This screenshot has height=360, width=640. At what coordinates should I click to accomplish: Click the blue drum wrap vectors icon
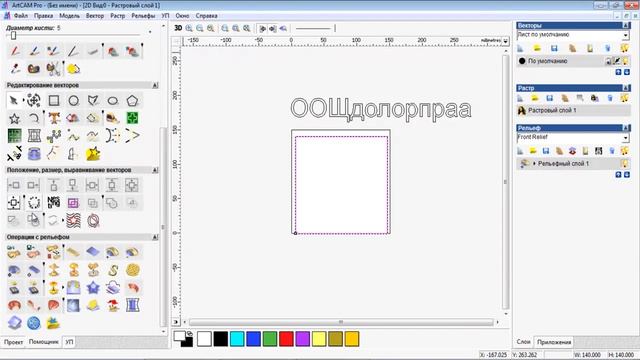[x=34, y=153]
